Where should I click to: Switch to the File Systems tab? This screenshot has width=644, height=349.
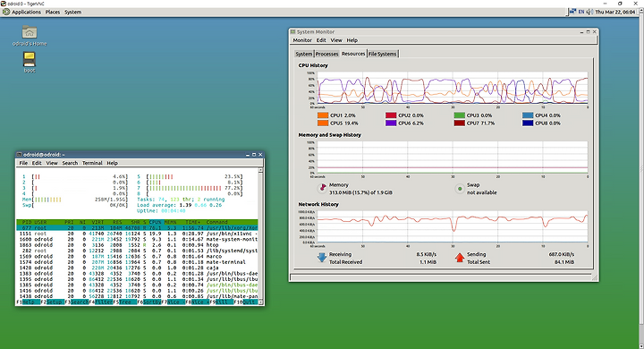[383, 54]
